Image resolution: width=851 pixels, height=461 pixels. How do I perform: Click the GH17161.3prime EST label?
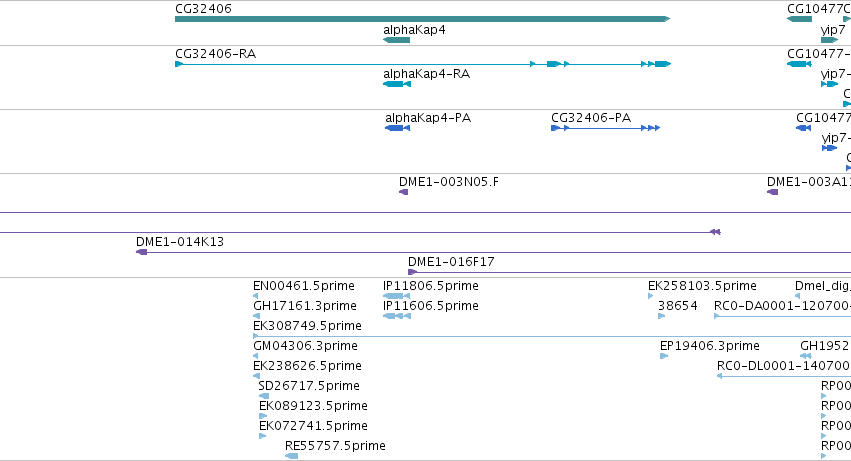tap(304, 306)
